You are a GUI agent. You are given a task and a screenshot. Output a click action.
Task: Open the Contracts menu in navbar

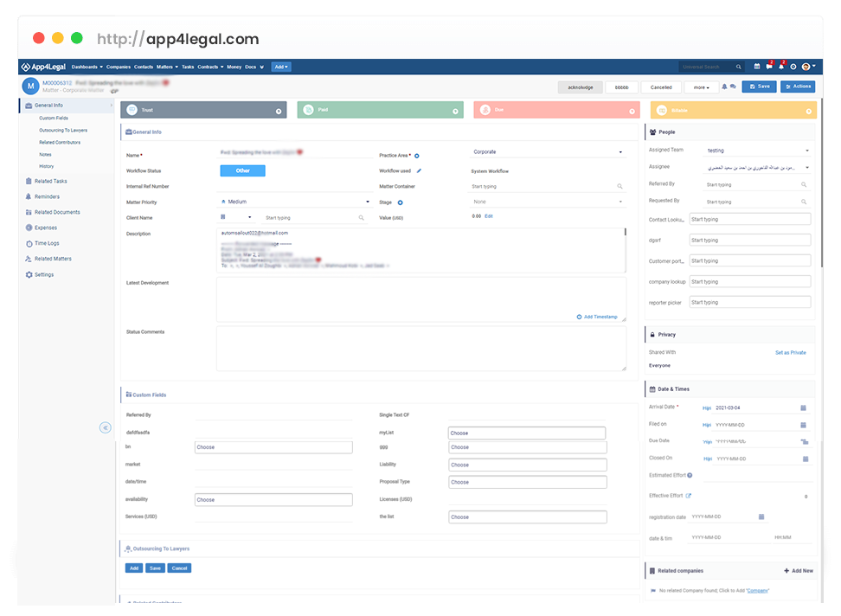tap(209, 67)
